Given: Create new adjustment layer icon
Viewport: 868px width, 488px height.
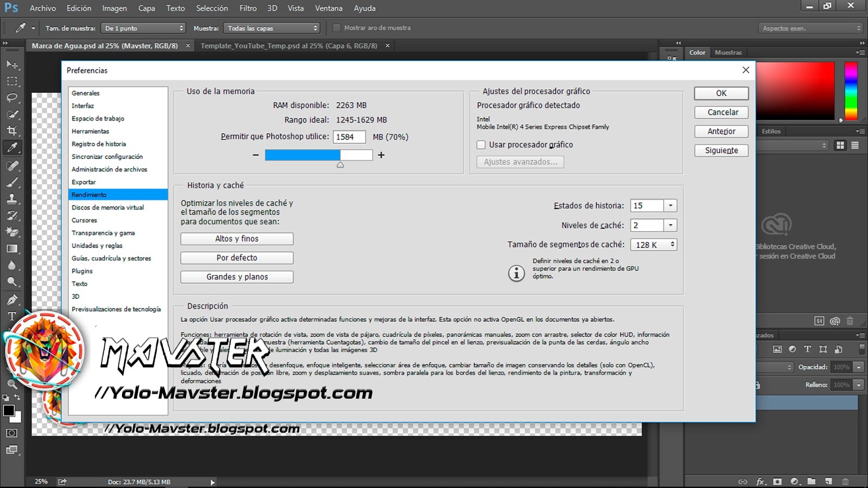Looking at the screenshot, I should (795, 481).
